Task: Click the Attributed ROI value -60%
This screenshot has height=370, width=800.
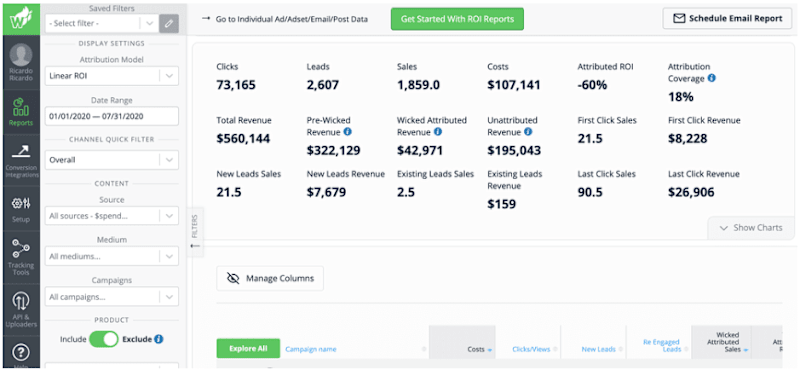Action: pyautogui.click(x=592, y=85)
